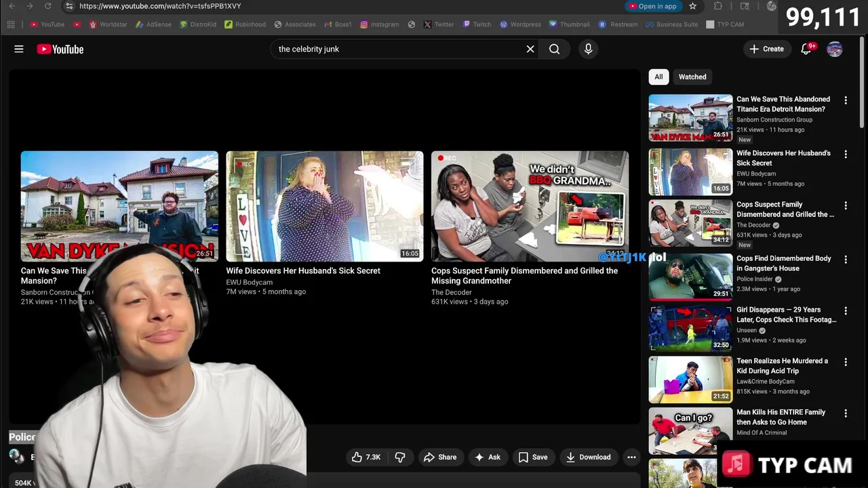Clear the search box text
Image resolution: width=868 pixels, height=488 pixels.
click(x=530, y=49)
